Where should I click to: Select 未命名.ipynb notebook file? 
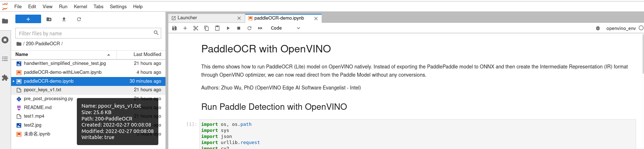point(37,134)
